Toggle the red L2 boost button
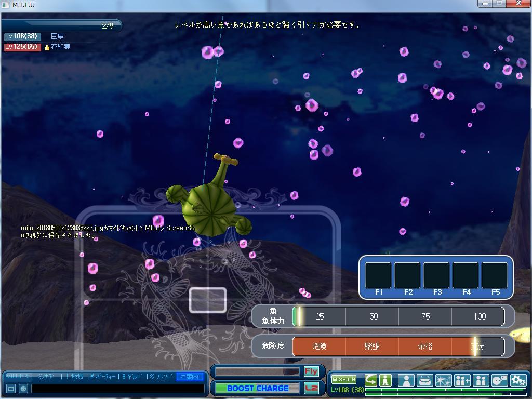 (311, 388)
